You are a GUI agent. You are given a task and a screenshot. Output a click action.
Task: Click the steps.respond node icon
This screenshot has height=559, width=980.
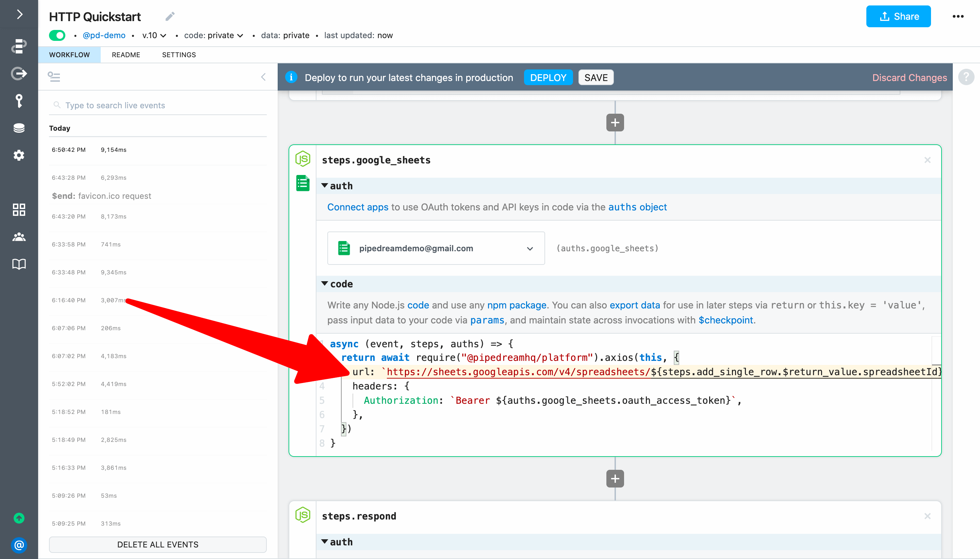(303, 515)
